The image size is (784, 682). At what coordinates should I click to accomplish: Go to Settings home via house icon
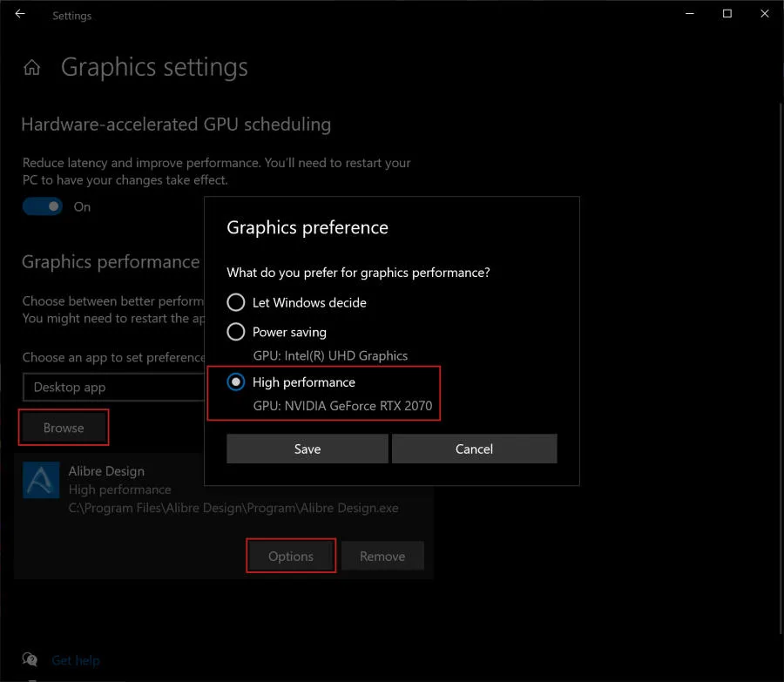[x=32, y=67]
